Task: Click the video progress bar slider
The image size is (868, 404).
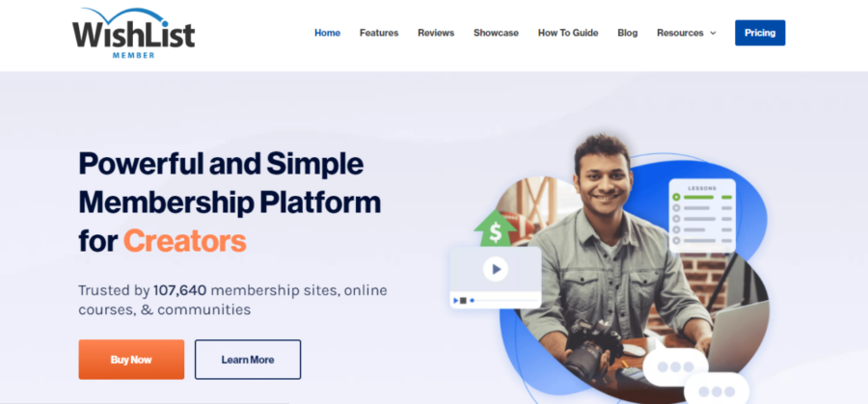Action: (x=504, y=301)
